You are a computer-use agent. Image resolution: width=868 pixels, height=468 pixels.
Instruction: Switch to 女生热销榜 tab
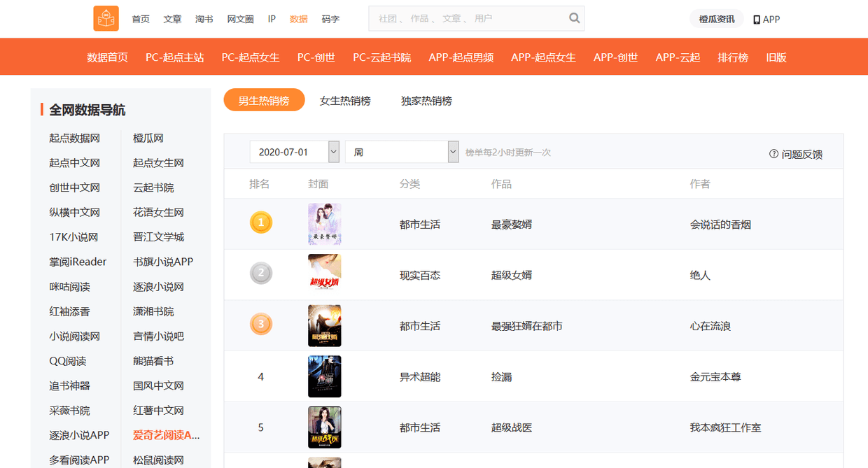[x=345, y=101]
